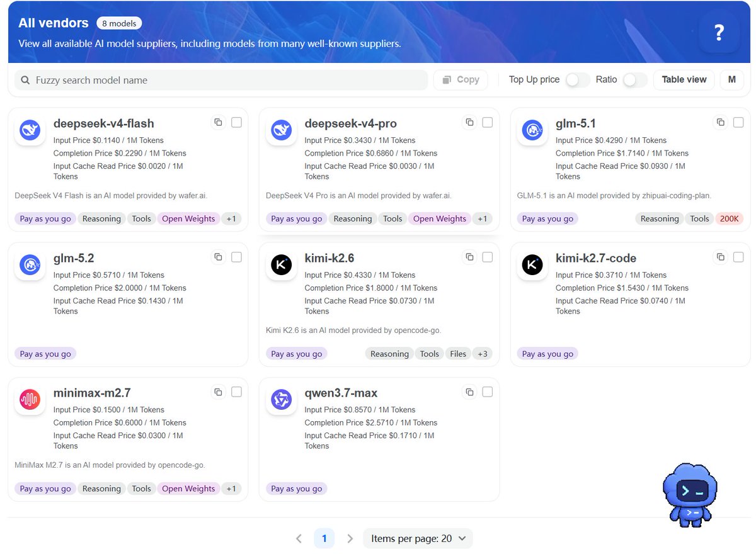Open the blue robot terminal assistant
This screenshot has width=756, height=559.
pyautogui.click(x=690, y=494)
